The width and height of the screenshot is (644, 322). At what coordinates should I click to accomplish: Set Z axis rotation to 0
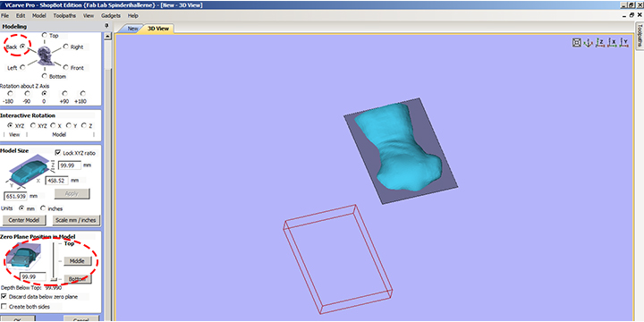[x=45, y=93]
